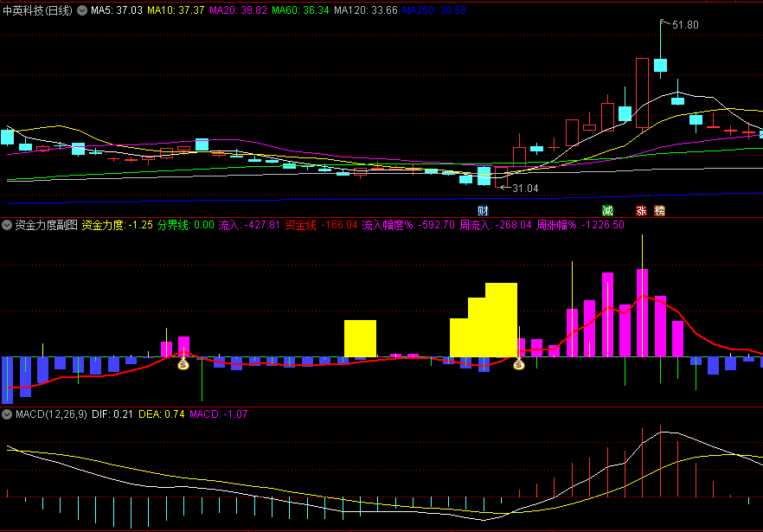Select the MA20: 38.82 label

tap(238, 10)
